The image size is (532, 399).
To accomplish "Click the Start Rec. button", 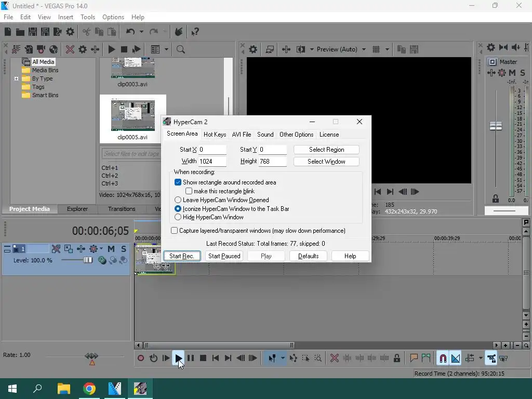I will coord(182,256).
